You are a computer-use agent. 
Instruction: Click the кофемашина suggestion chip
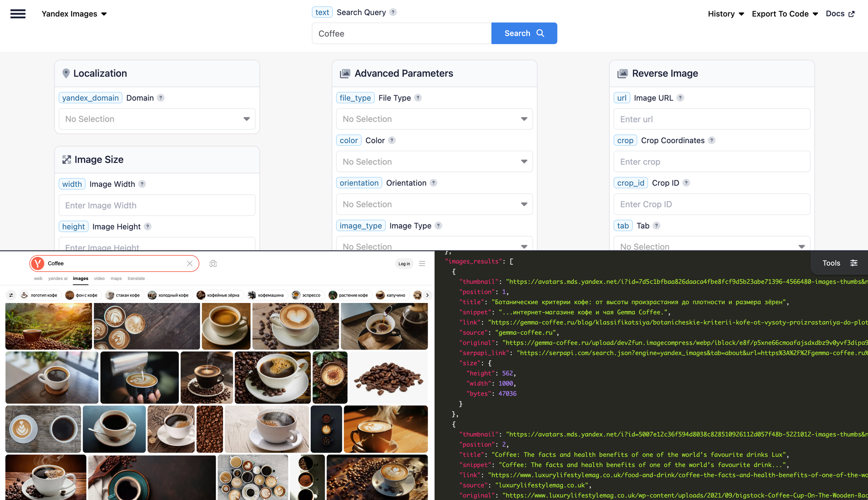tap(266, 295)
